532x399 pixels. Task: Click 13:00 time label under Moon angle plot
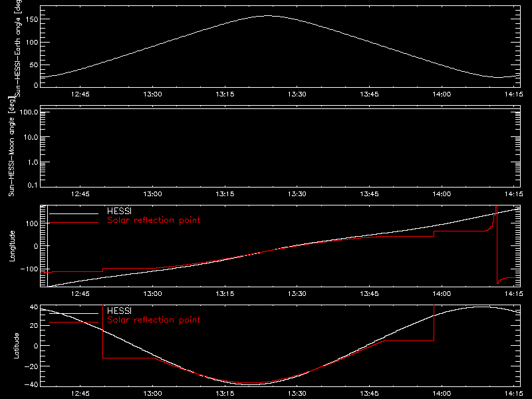(153, 194)
